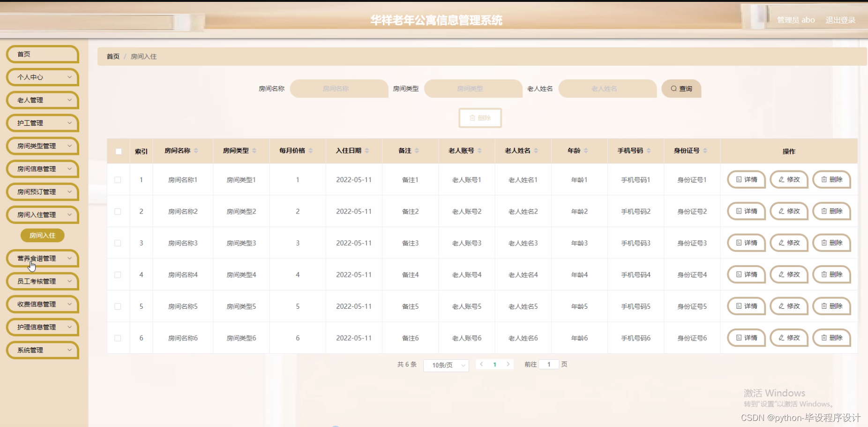Select 房间入住 submenu item in sidebar
The width and height of the screenshot is (868, 427).
[x=42, y=235]
